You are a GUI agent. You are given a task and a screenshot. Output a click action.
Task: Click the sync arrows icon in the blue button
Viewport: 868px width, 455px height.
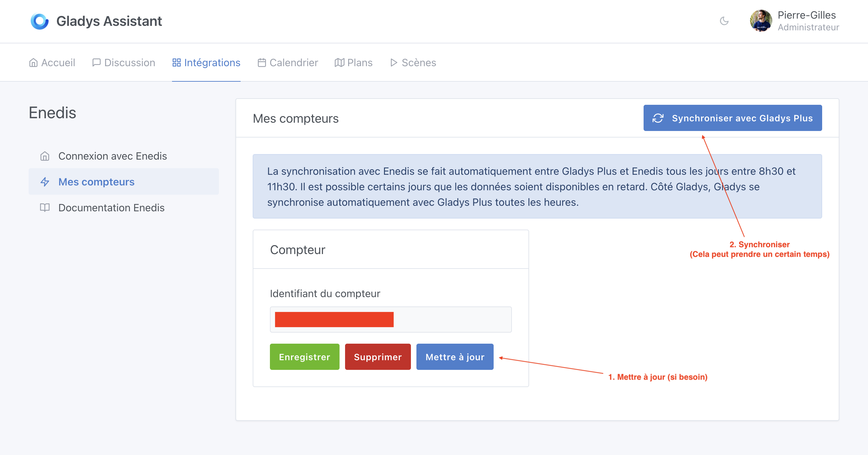(x=658, y=118)
